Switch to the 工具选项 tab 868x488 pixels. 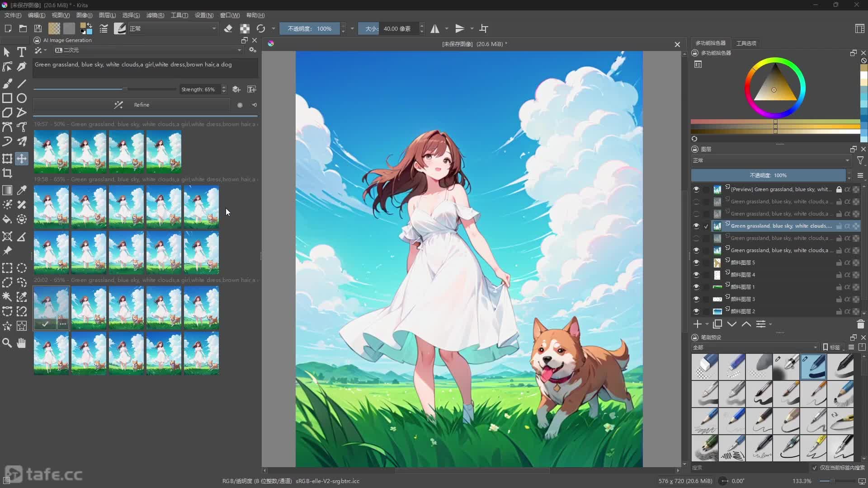click(x=746, y=43)
